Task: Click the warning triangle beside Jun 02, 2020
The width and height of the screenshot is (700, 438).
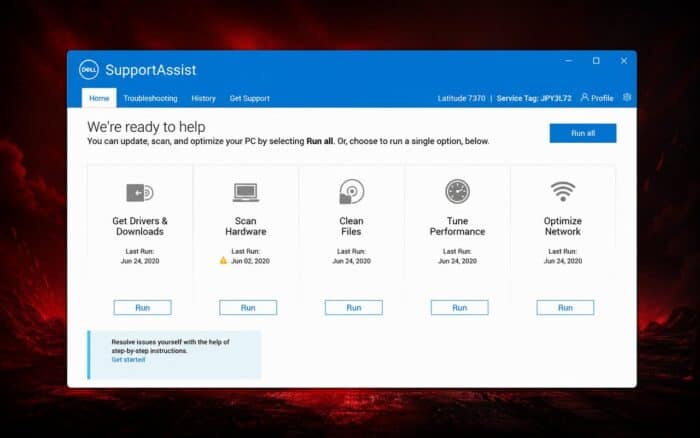Action: tap(223, 260)
